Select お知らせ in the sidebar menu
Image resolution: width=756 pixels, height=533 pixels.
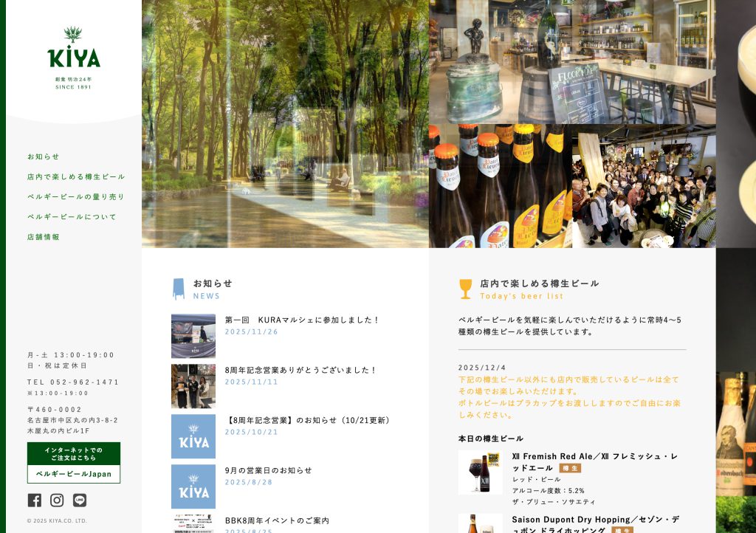click(x=44, y=157)
